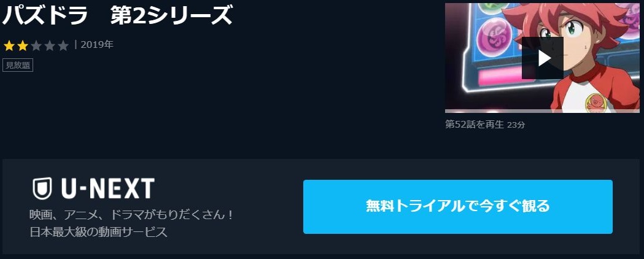Click the 映画、アニメ、ドラマがもりだくさん! tagline

pyautogui.click(x=132, y=215)
